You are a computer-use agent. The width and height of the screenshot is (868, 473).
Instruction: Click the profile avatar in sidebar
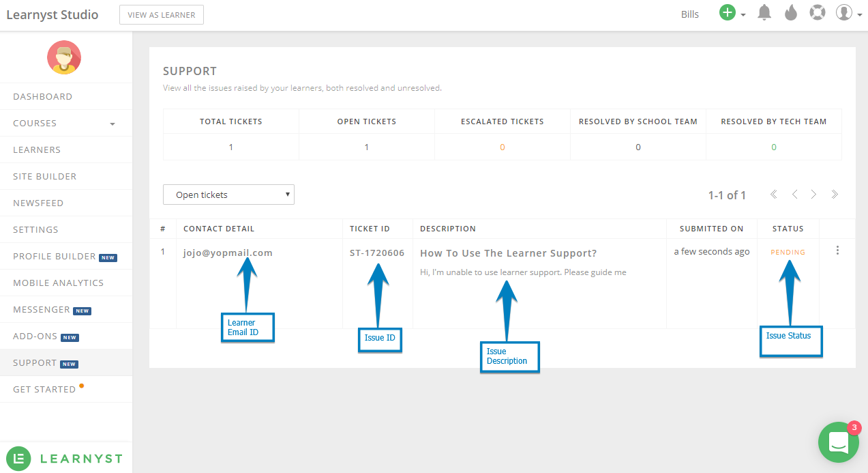tap(64, 57)
